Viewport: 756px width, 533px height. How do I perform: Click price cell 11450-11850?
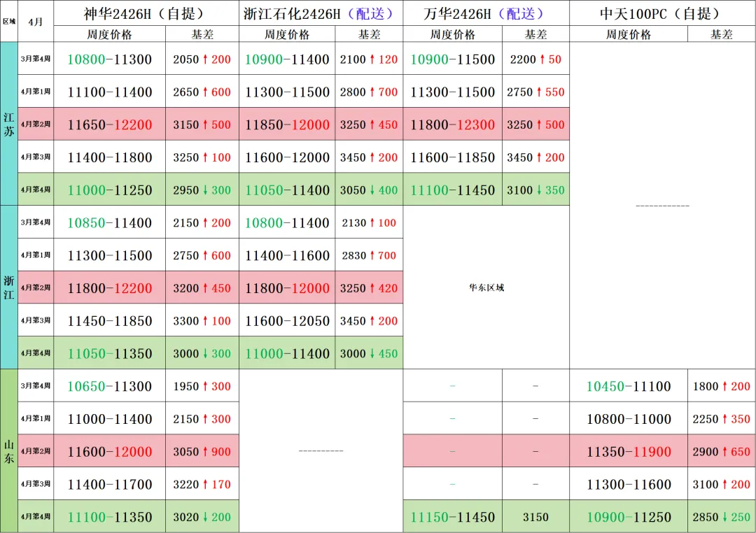[x=109, y=320]
